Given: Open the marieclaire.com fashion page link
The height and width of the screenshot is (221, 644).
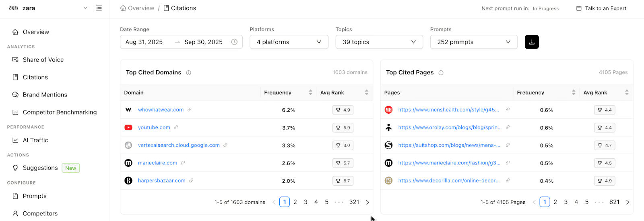Looking at the screenshot, I should pyautogui.click(x=449, y=163).
